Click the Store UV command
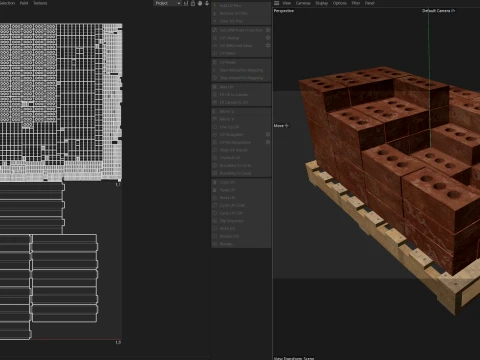This screenshot has height=360, width=480. click(241, 229)
